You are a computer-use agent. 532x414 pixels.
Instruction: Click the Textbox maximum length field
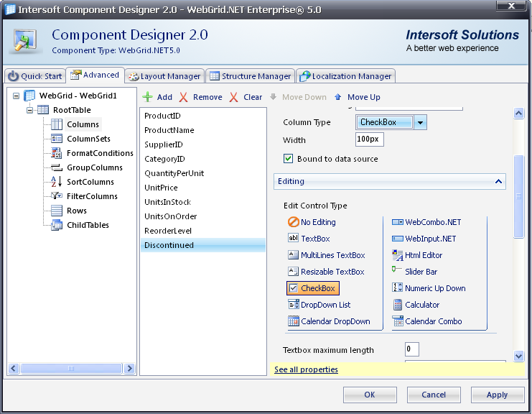tap(412, 349)
